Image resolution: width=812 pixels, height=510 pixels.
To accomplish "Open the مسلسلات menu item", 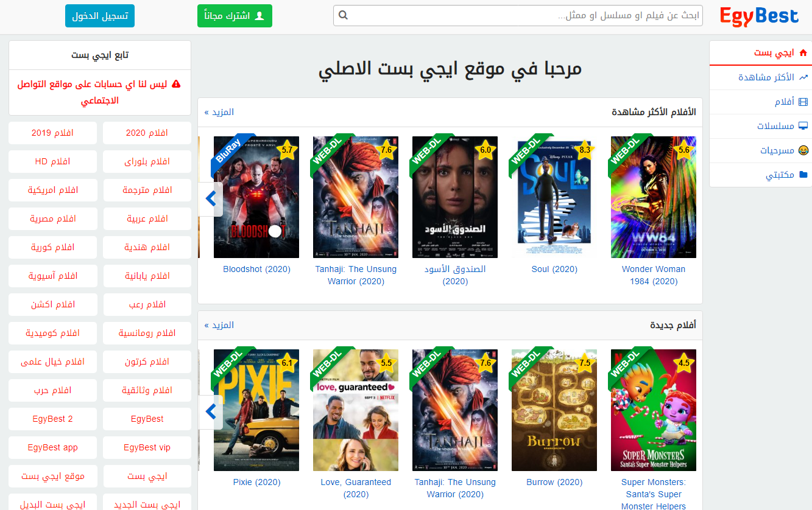I will coord(761,126).
